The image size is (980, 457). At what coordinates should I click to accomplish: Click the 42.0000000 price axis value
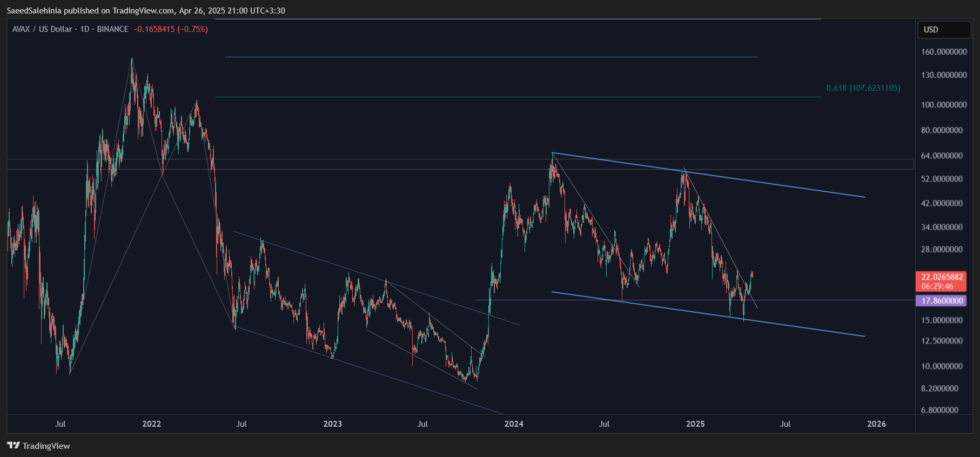(942, 204)
